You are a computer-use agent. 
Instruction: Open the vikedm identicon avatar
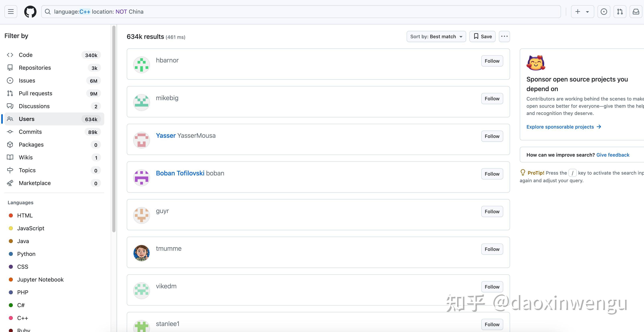point(142,291)
